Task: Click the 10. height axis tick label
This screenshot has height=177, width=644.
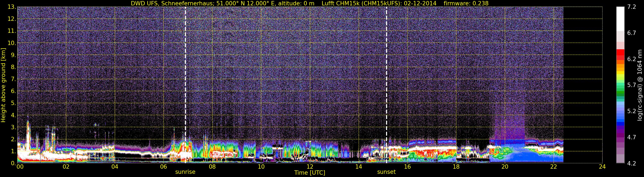Action: (12, 43)
